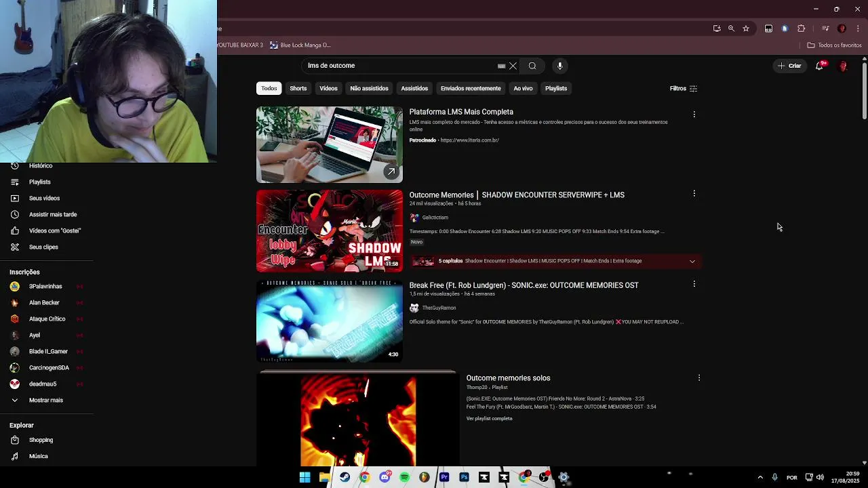
Task: Open the Ataque Crítico subscription
Action: (x=46, y=319)
